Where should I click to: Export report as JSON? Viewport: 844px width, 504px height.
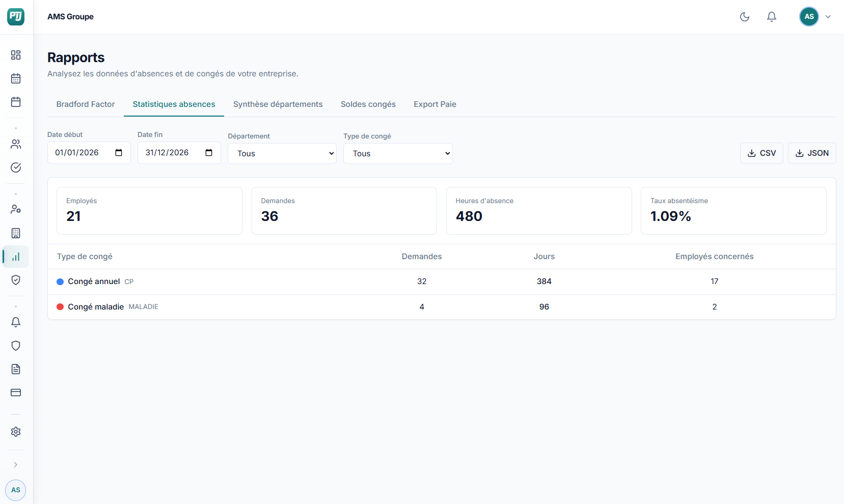pos(811,153)
